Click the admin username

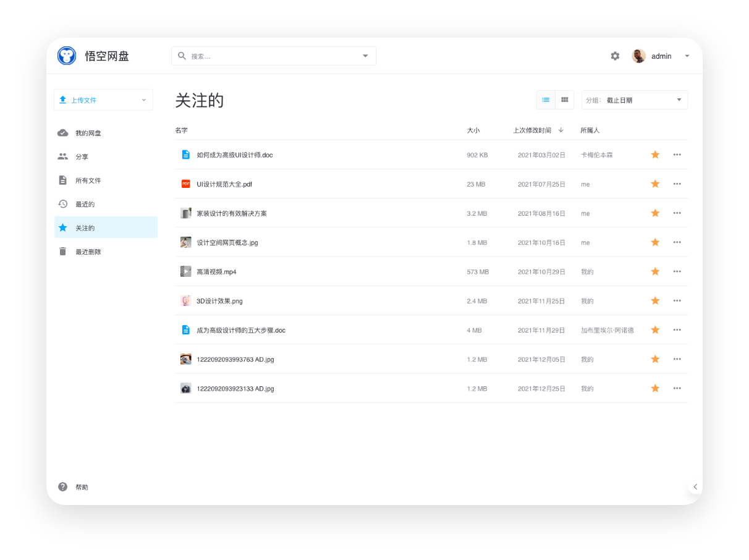pos(661,56)
